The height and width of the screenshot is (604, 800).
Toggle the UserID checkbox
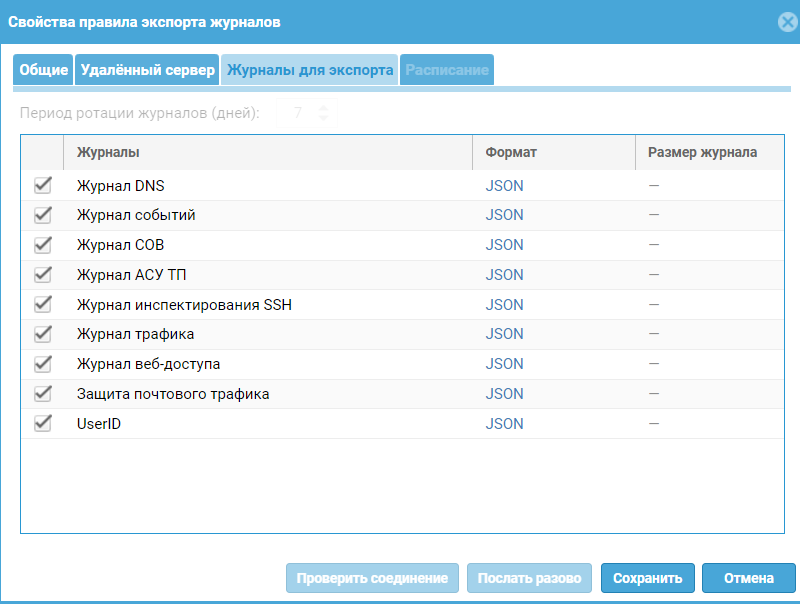point(42,423)
